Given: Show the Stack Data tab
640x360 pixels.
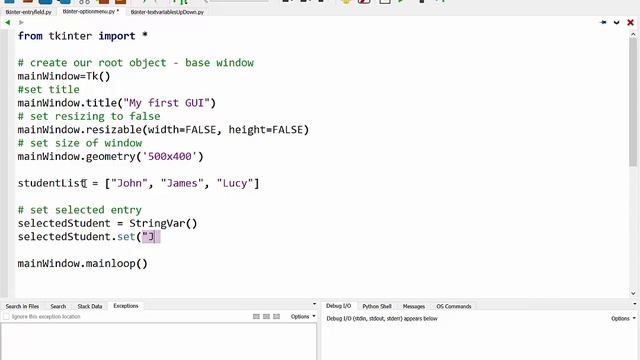Looking at the screenshot, I should [x=90, y=306].
